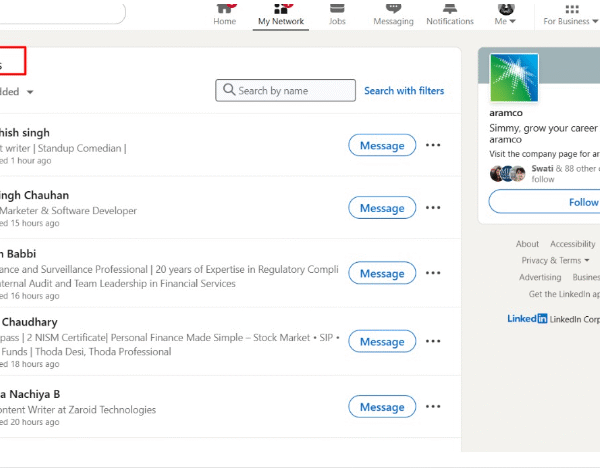The width and height of the screenshot is (600, 474).
Task: Open the Accessibility footer link
Action: click(x=572, y=244)
